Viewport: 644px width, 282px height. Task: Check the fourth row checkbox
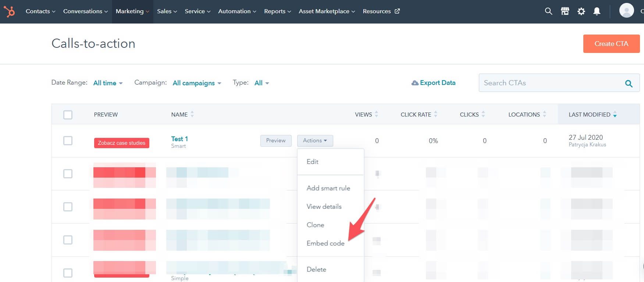click(x=68, y=240)
